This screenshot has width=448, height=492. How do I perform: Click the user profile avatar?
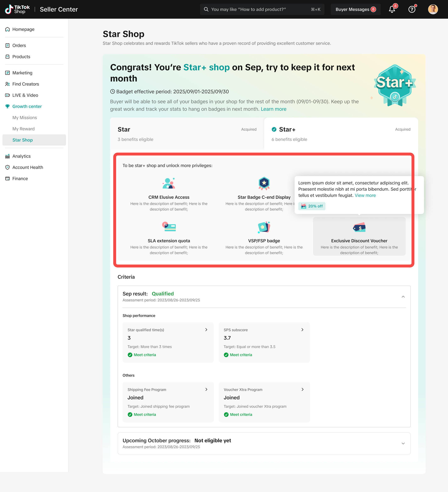click(433, 10)
